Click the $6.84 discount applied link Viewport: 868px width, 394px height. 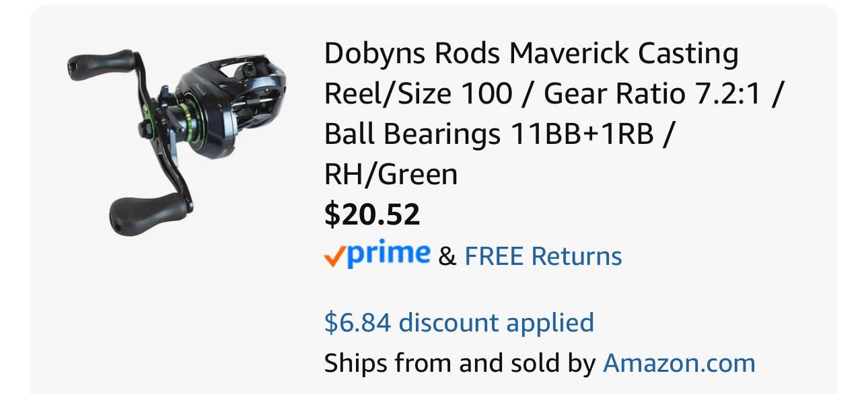(459, 322)
